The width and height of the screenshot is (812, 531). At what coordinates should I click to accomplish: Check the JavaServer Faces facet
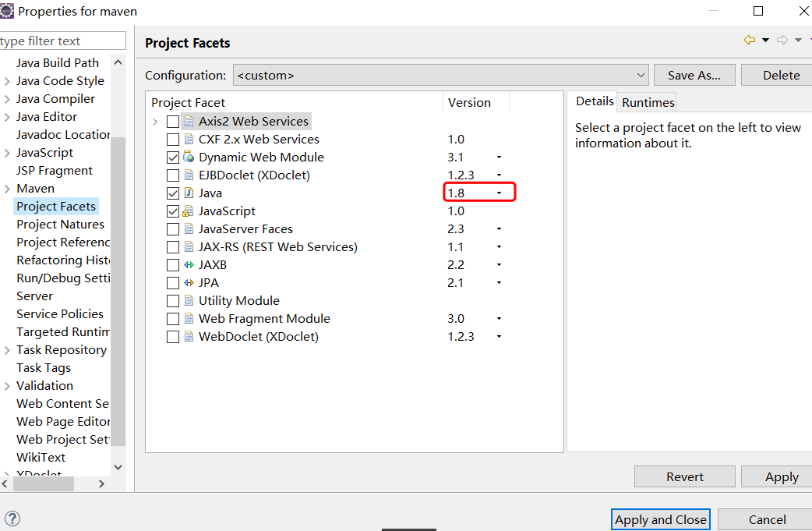(173, 229)
